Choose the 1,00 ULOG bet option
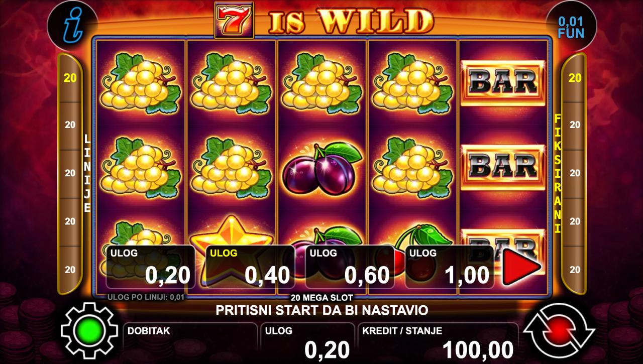 [449, 267]
